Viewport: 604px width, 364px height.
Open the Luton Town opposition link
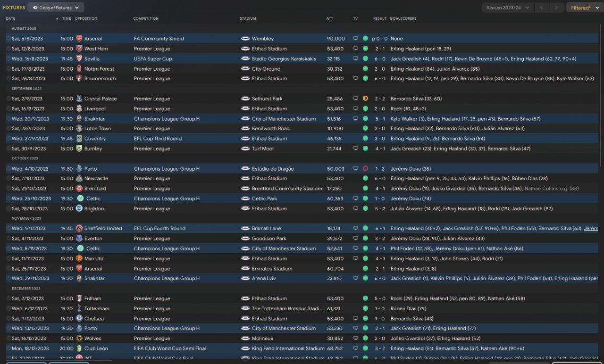click(x=98, y=129)
